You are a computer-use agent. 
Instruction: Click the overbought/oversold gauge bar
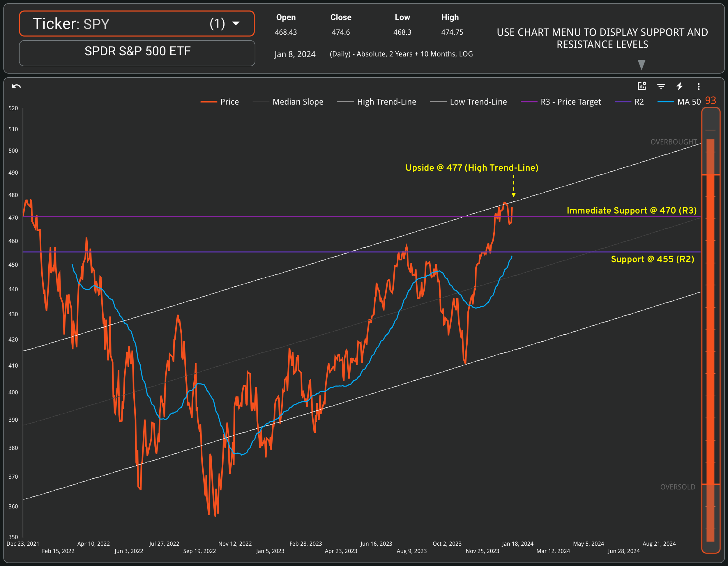[711, 330]
